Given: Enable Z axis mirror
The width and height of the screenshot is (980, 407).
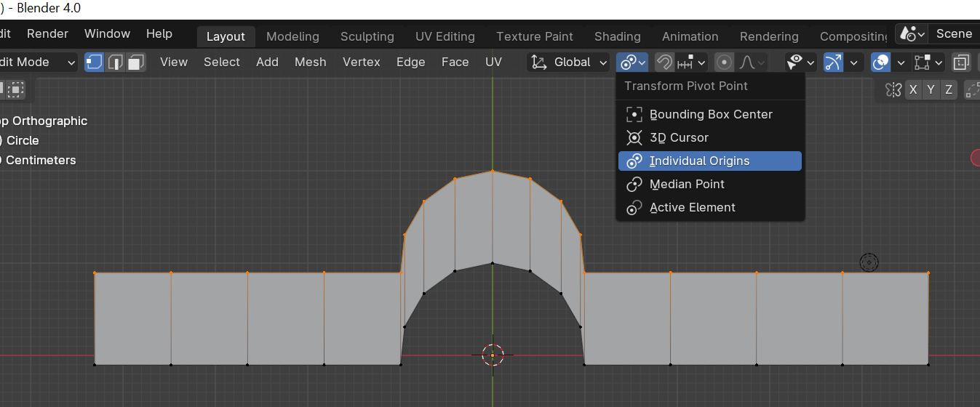Looking at the screenshot, I should pyautogui.click(x=949, y=90).
